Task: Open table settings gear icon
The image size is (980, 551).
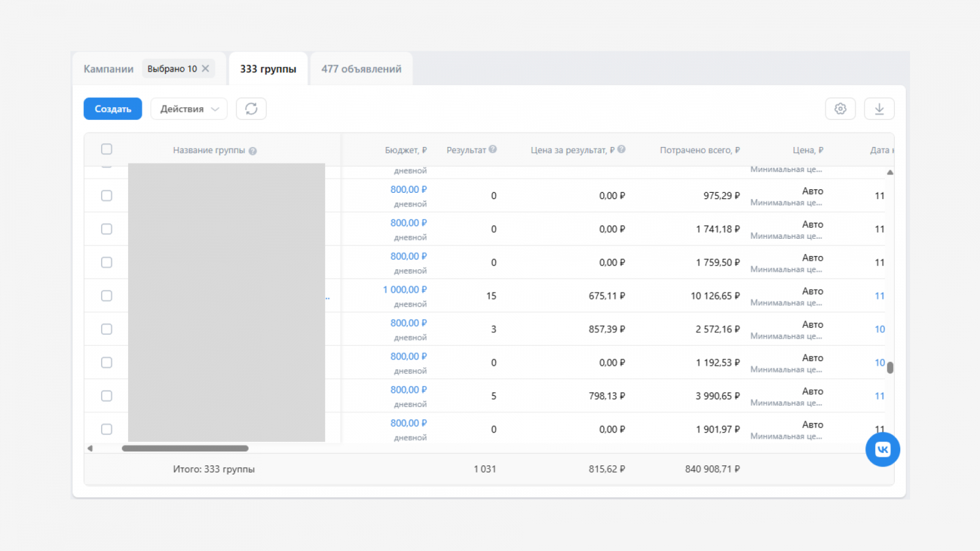Action: point(840,109)
